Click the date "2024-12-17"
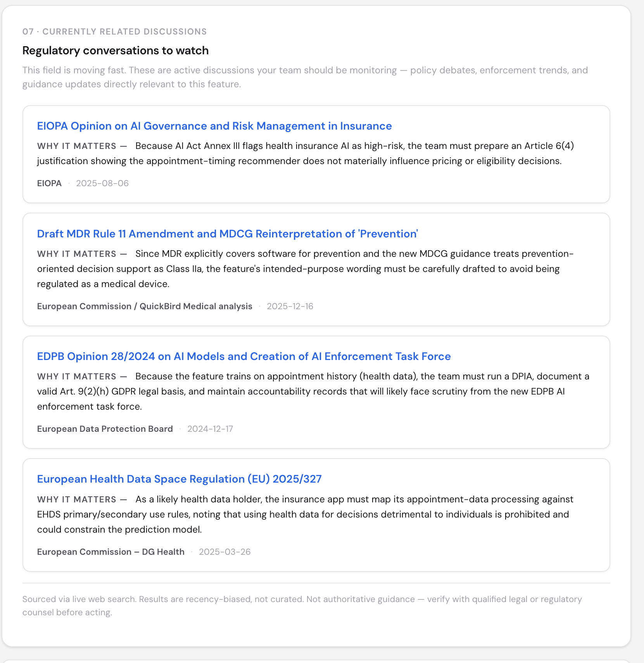Image resolution: width=644 pixels, height=663 pixels. point(210,429)
